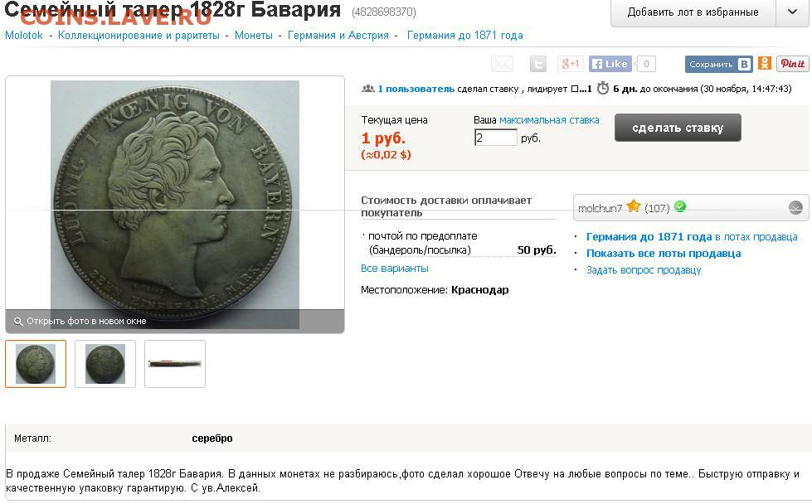Click the email share envelope icon
This screenshot has height=504, width=812.
click(502, 64)
